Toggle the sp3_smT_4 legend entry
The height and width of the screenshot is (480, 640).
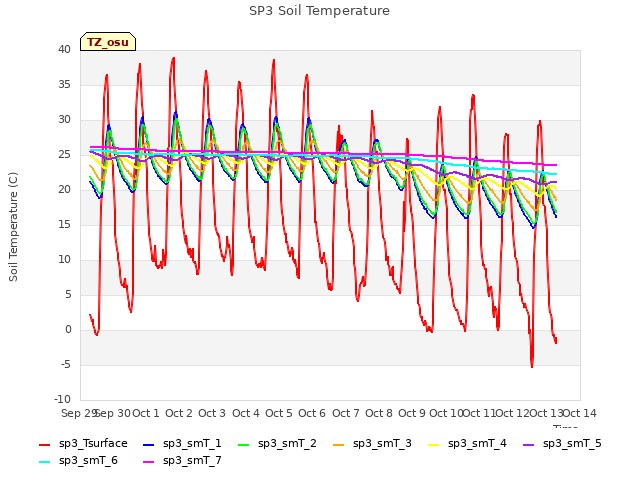(x=467, y=444)
